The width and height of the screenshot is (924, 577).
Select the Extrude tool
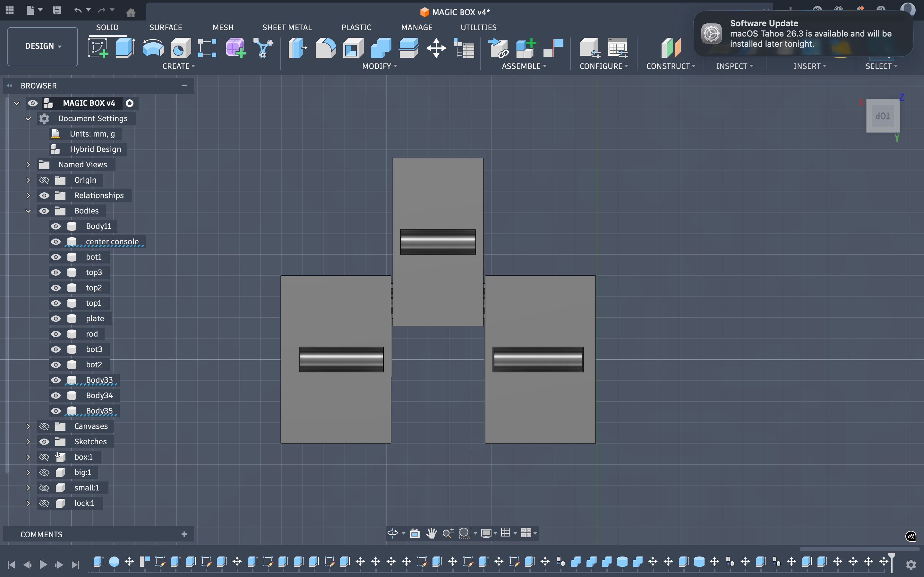pos(125,48)
